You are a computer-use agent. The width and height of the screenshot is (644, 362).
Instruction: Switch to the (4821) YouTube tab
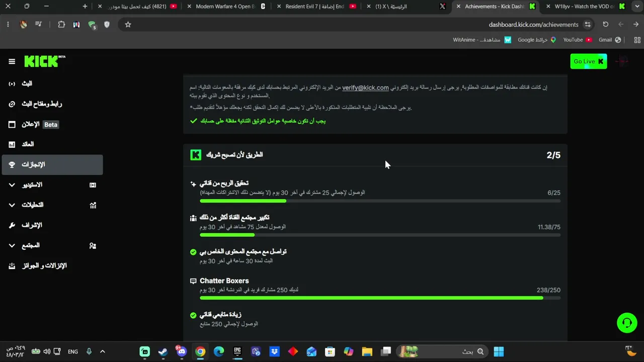pyautogui.click(x=137, y=7)
